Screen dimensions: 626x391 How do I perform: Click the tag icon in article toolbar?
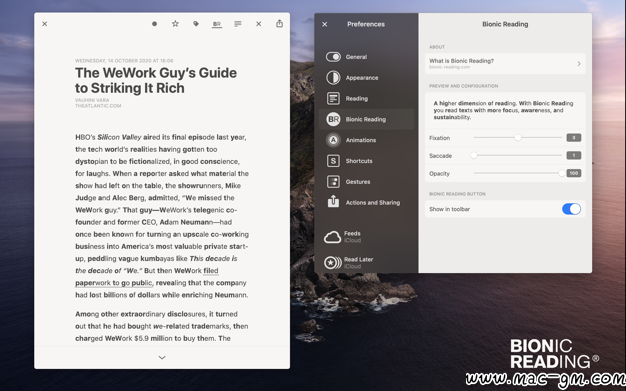pyautogui.click(x=196, y=24)
